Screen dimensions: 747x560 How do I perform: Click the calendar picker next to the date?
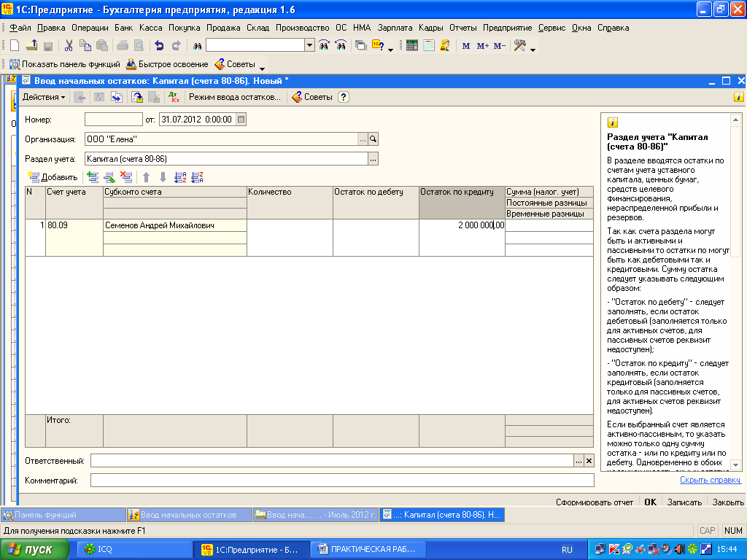(x=241, y=120)
